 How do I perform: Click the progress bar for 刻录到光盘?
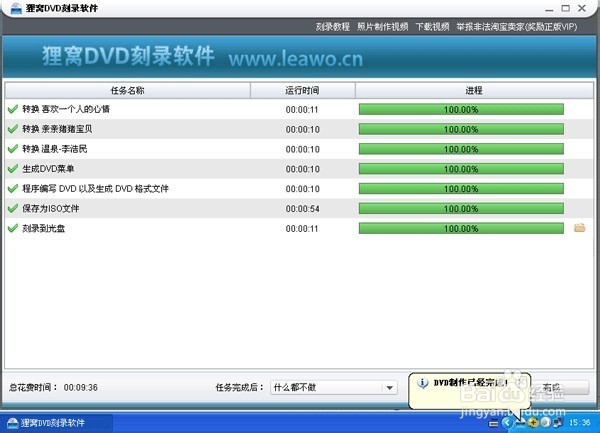click(x=461, y=228)
